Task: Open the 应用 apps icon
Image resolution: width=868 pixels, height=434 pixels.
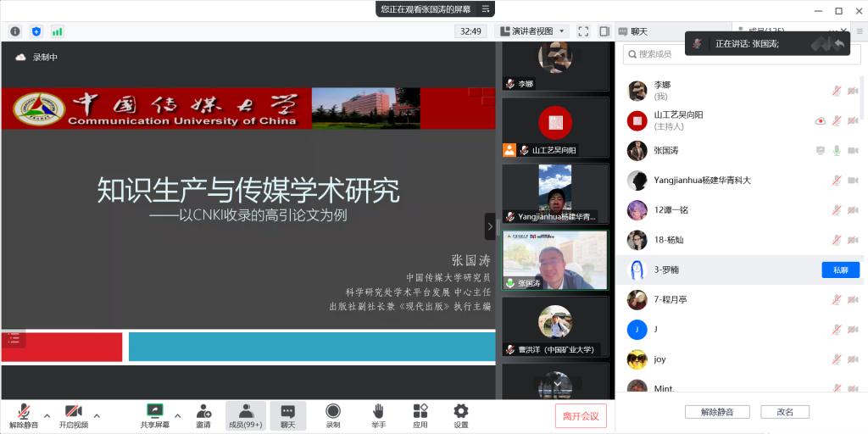Action: pos(420,415)
